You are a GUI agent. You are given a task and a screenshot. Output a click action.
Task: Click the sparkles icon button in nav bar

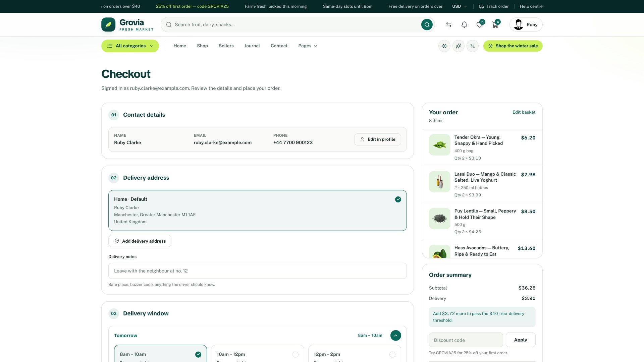tap(459, 46)
